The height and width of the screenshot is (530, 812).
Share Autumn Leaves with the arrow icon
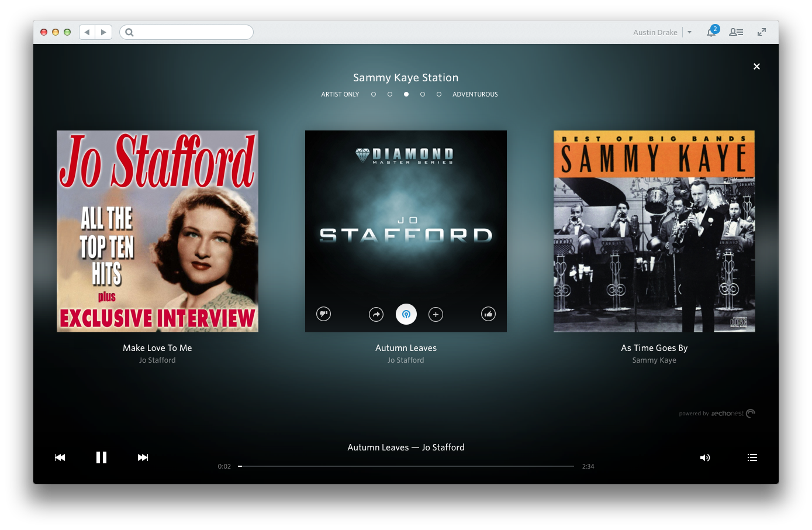[376, 314]
